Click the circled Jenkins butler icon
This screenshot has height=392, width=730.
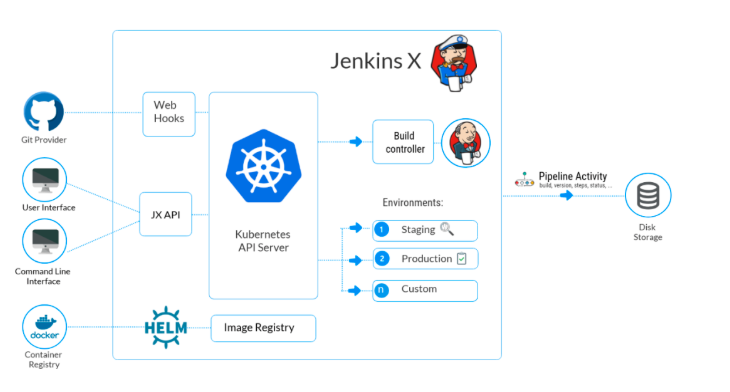coord(466,143)
